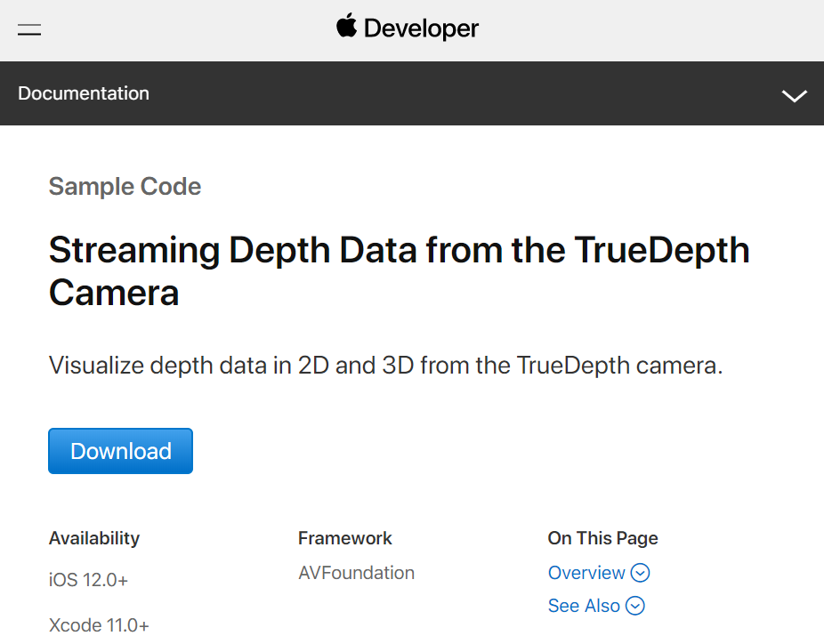Expand the Documentation bar chevron
824x644 pixels.
pos(794,95)
